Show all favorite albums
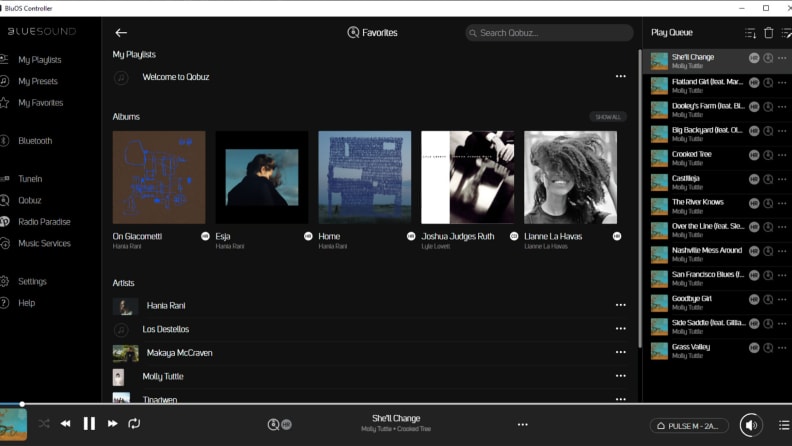The height and width of the screenshot is (446, 792). pos(608,117)
